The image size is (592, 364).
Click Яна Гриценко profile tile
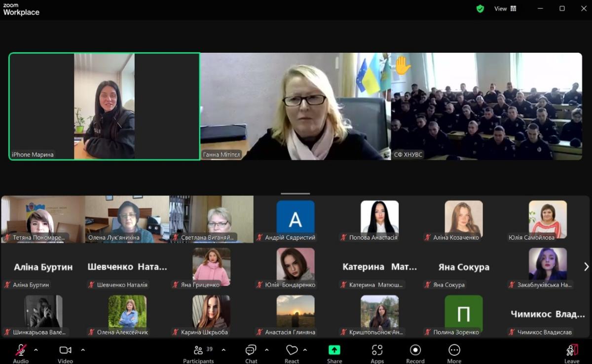tap(212, 266)
